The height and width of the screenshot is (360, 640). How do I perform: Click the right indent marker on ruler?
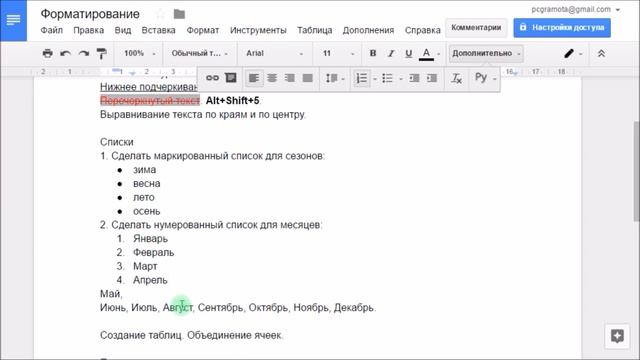[x=515, y=73]
